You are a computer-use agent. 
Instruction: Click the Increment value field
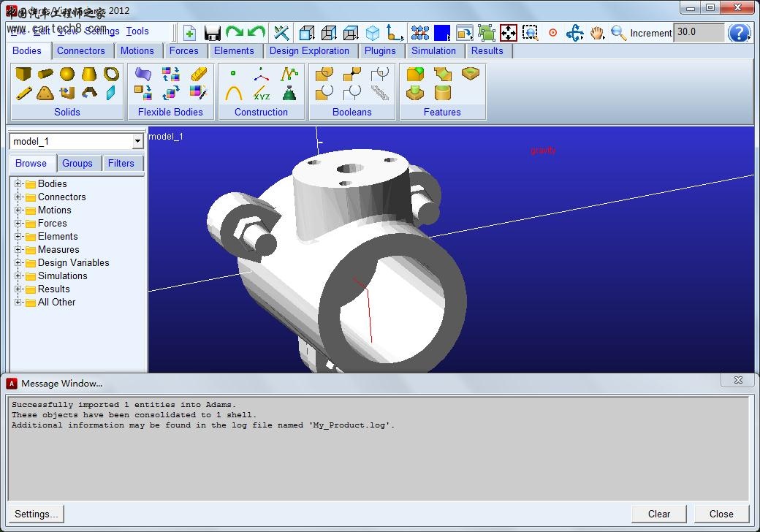point(698,33)
